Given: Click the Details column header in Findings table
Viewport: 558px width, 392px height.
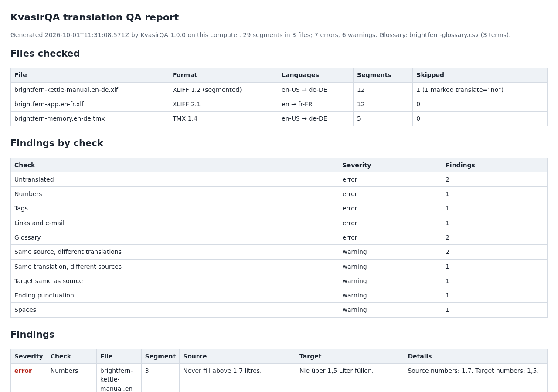Looking at the screenshot, I should pyautogui.click(x=476, y=356).
